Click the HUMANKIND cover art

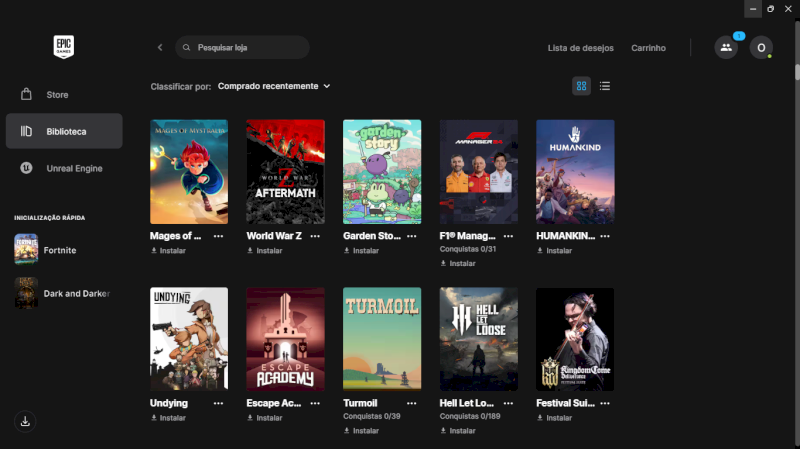coord(575,171)
